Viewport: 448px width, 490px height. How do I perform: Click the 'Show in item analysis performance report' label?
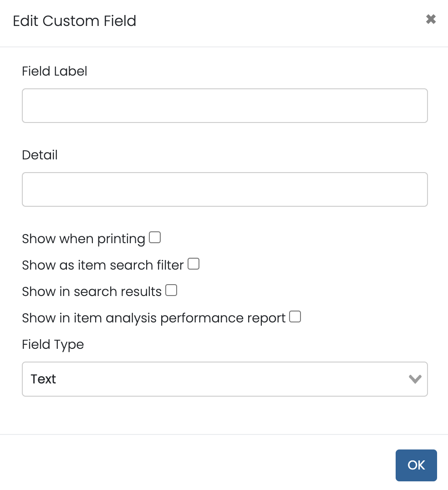click(153, 318)
